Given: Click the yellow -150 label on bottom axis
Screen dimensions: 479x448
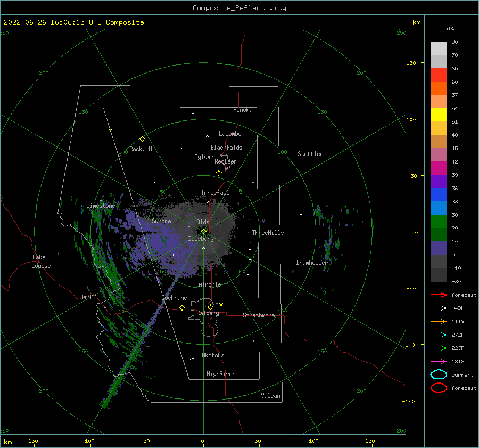Looking at the screenshot, I should click(31, 441).
